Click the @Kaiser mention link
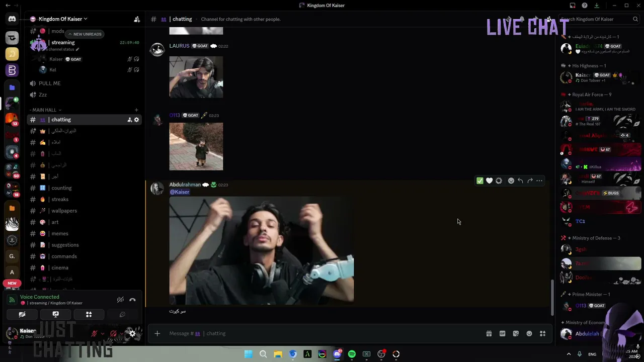 180,192
